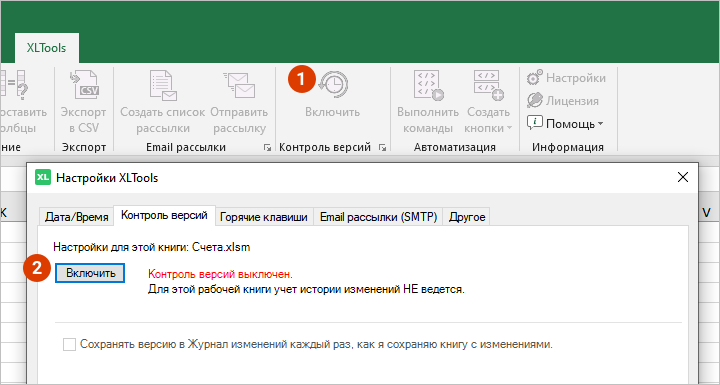The width and height of the screenshot is (720, 385).
Task: Click the compare columns icon at ribbon edge
Action: click(15, 85)
